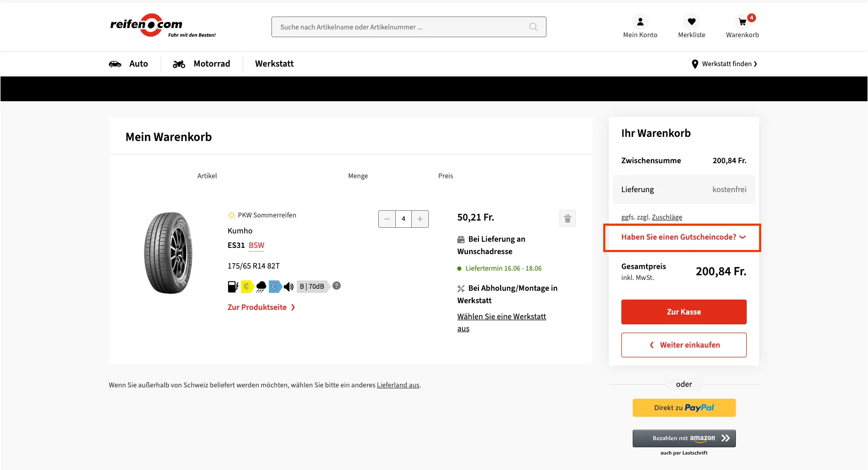
Task: Open Werkstatt finden chevron link
Action: point(730,64)
